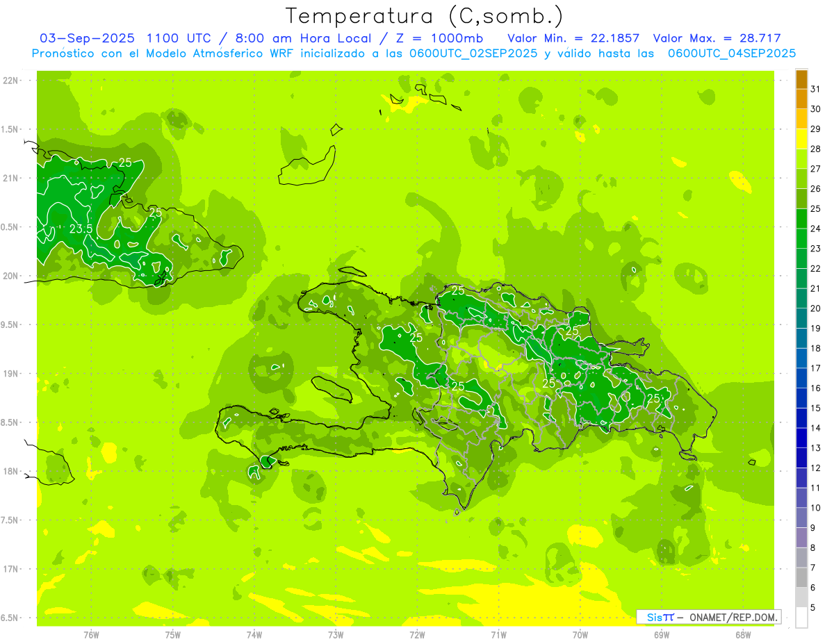Click the "17N" latitude axis label

point(10,569)
